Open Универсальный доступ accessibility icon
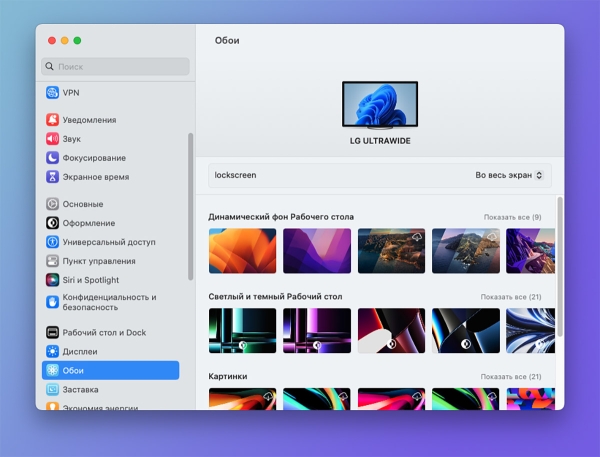This screenshot has width=600, height=457. (53, 242)
